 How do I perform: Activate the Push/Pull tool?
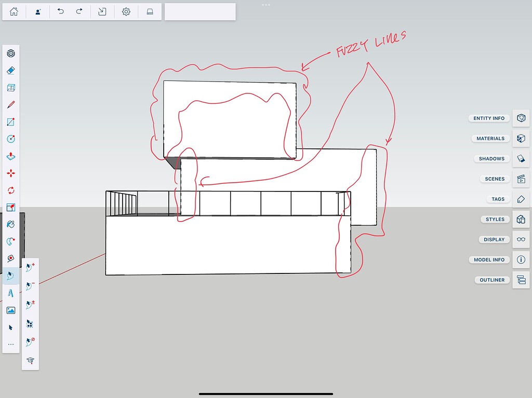tap(11, 156)
